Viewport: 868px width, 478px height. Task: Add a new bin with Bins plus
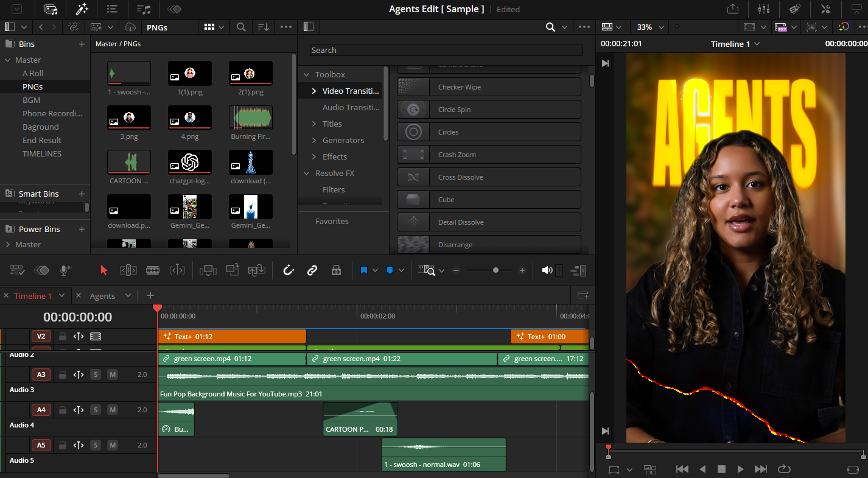pos(82,44)
